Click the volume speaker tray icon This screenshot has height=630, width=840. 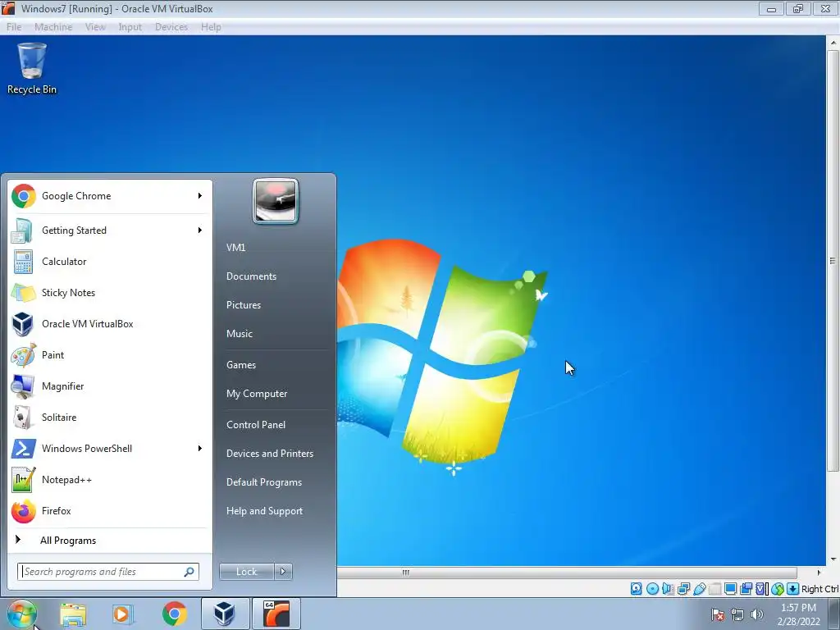[x=757, y=614]
